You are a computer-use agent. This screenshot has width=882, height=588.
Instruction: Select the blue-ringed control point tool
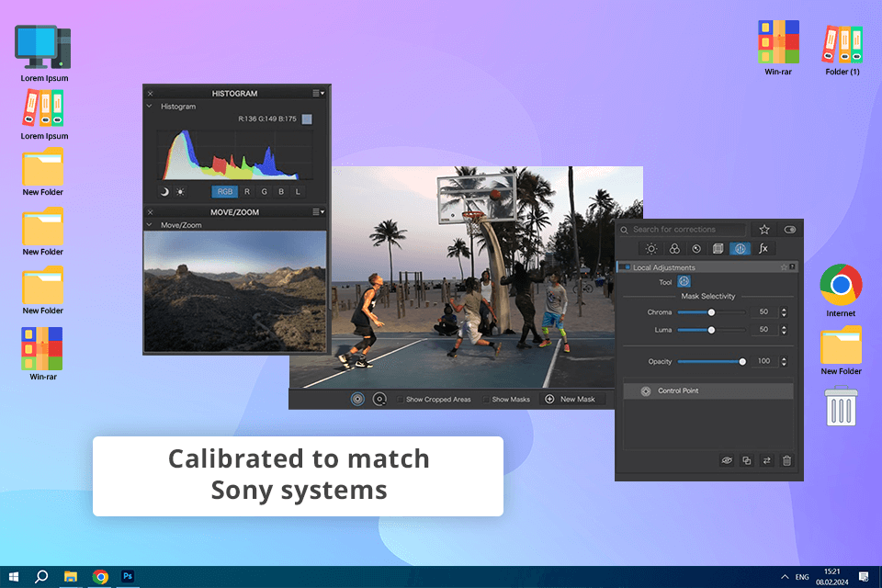pos(357,399)
